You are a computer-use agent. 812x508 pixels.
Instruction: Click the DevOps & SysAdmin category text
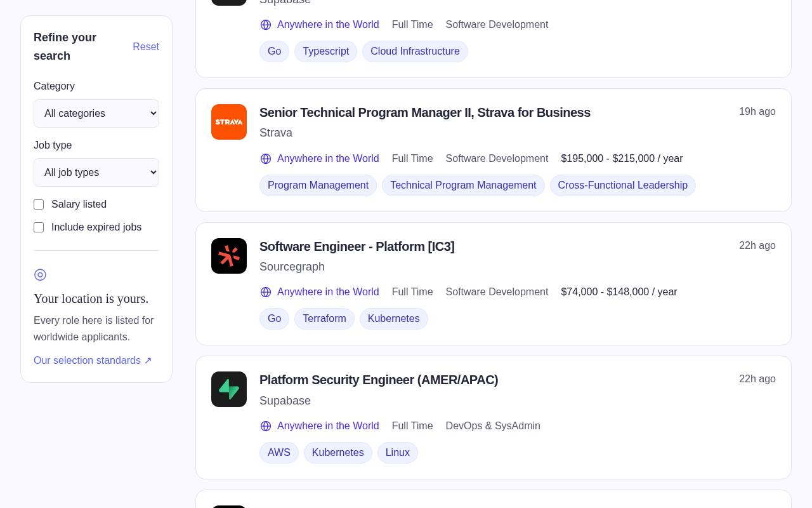[493, 426]
